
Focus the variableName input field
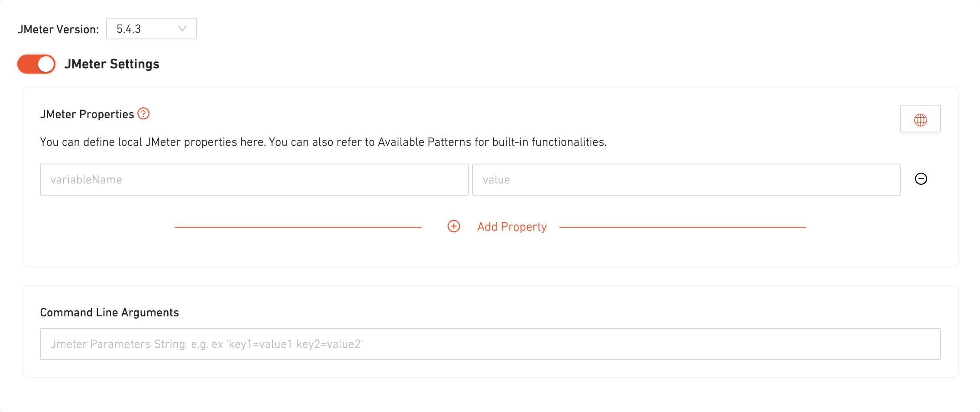pyautogui.click(x=254, y=180)
